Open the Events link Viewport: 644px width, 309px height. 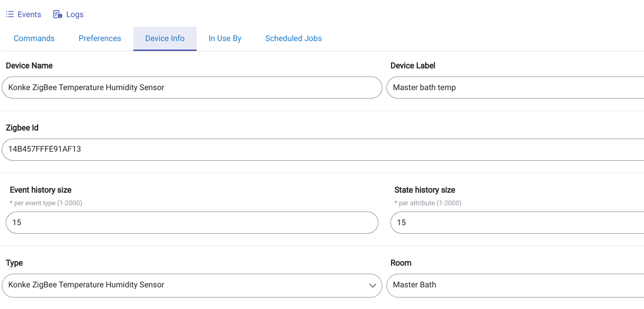click(23, 14)
